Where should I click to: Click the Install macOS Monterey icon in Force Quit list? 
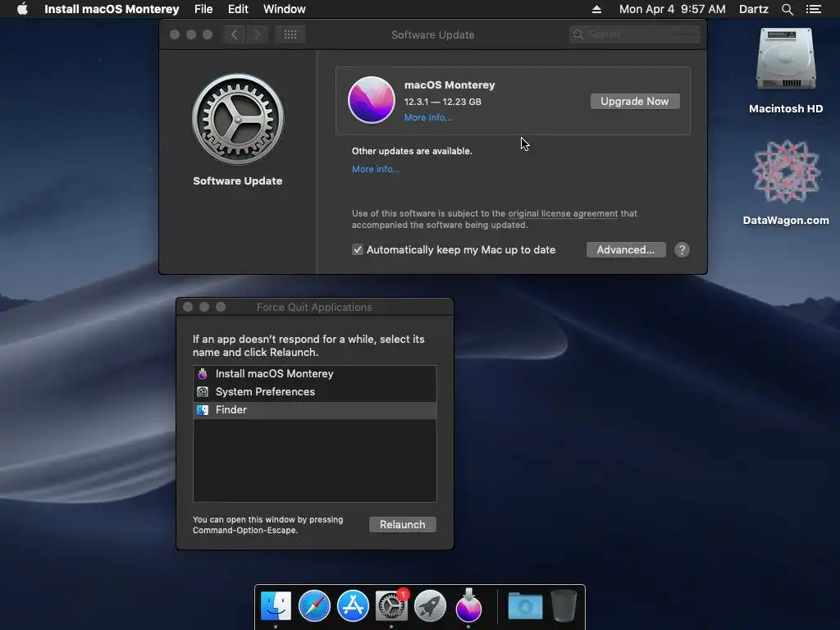203,374
